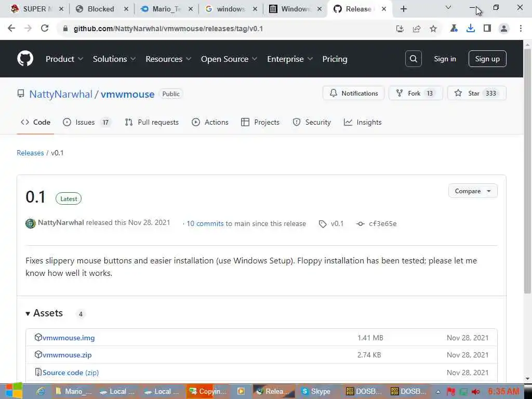
Task: Collapse the Assets section
Action: click(x=45, y=313)
